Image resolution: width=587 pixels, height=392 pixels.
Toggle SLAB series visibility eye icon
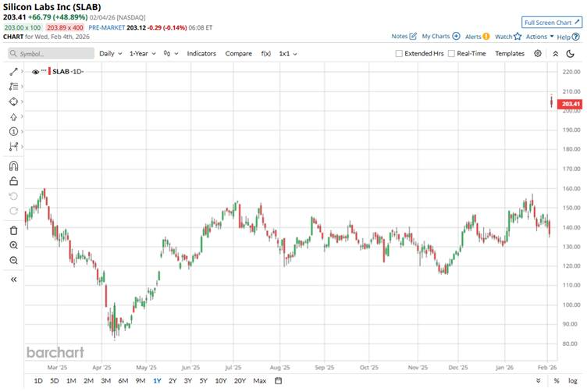coord(36,72)
